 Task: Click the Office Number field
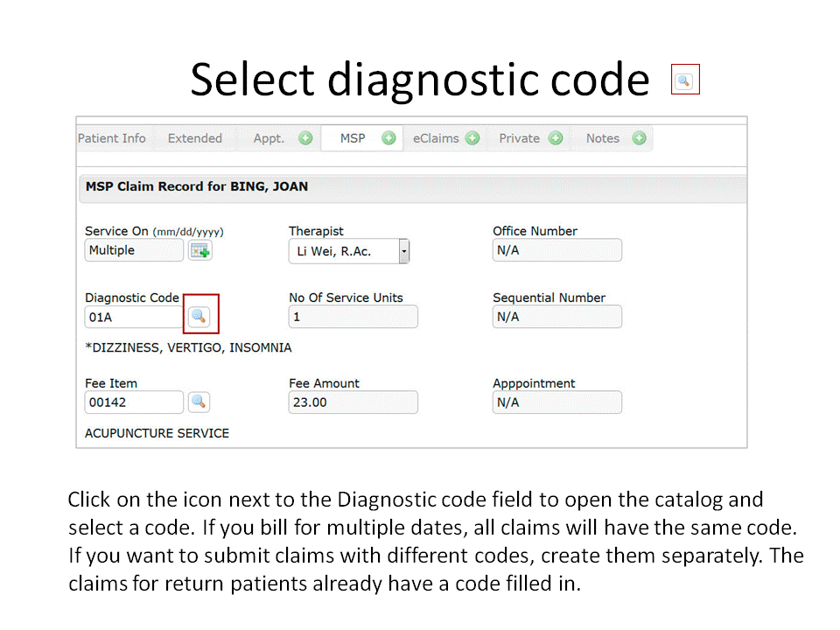556,250
